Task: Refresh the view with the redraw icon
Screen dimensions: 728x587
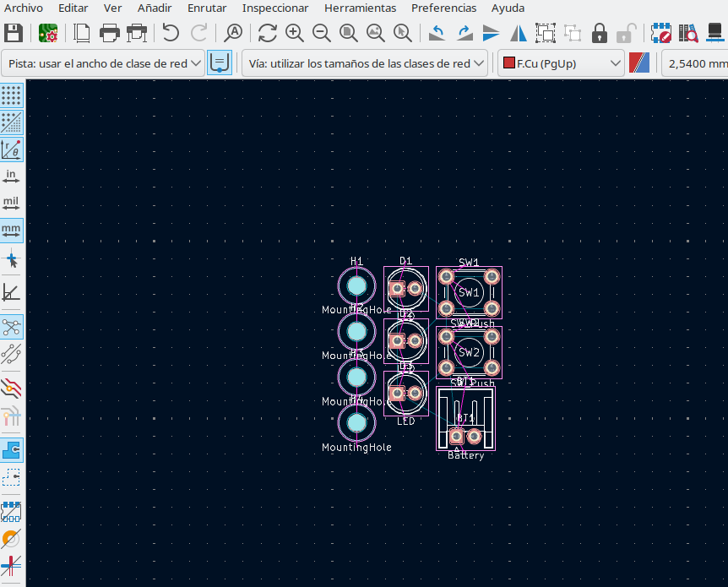Action: point(268,34)
